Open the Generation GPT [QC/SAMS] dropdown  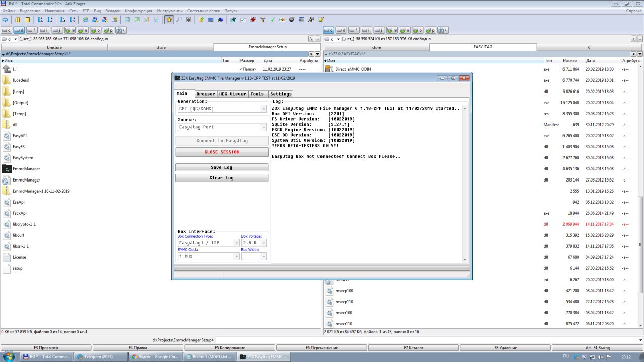coord(222,109)
